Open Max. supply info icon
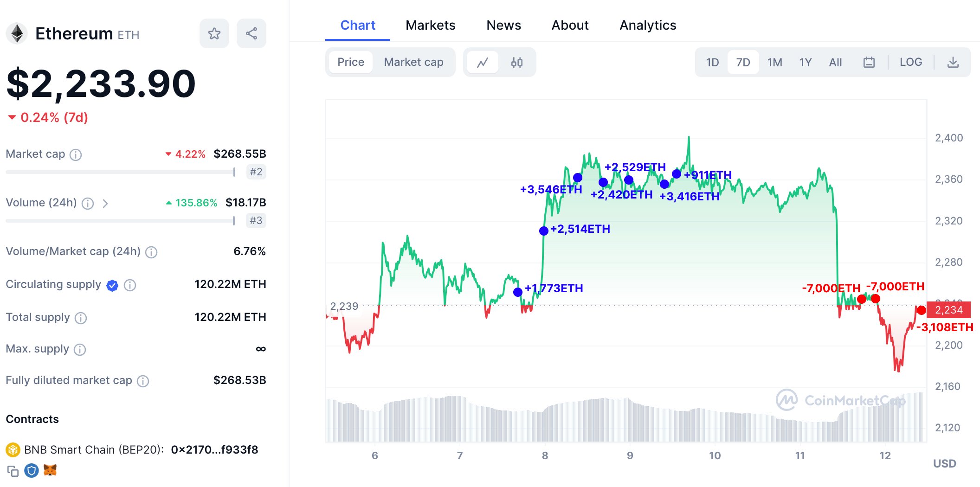The image size is (980, 487). 80,349
